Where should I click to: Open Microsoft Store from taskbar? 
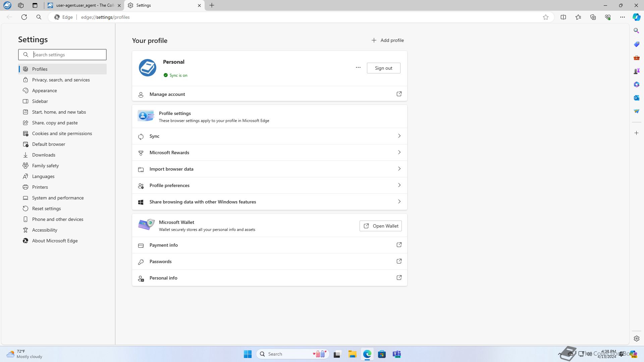pos(382,354)
